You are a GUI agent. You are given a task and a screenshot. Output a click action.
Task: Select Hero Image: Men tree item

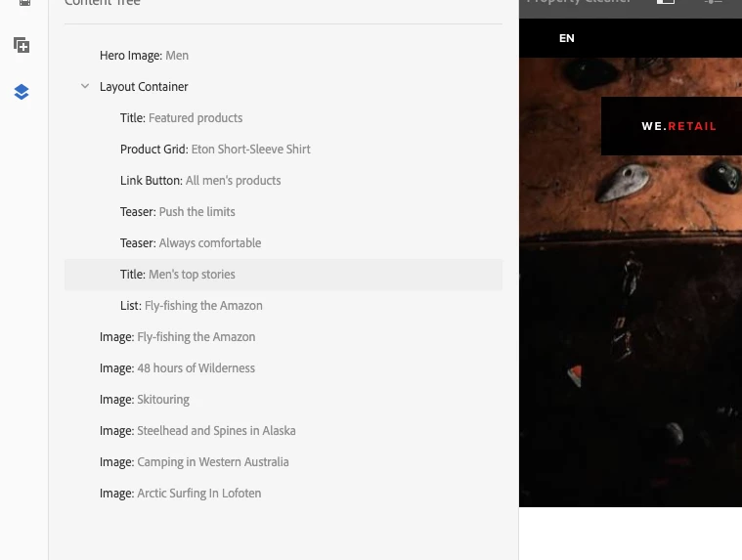[283, 56]
